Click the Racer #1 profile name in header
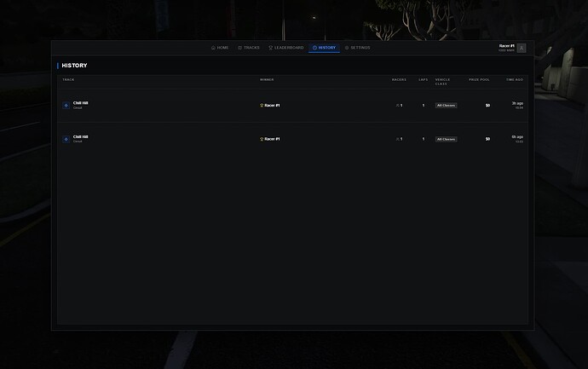 point(507,46)
